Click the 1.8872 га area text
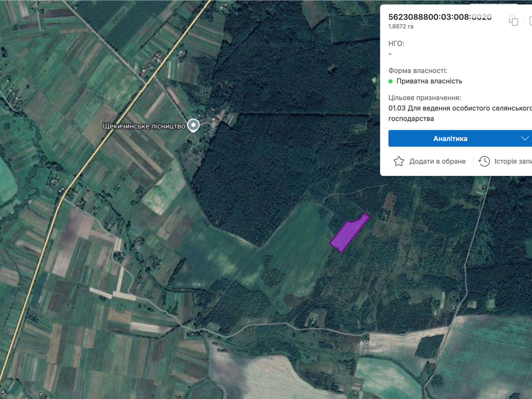This screenshot has width=532, height=399. coord(401,26)
